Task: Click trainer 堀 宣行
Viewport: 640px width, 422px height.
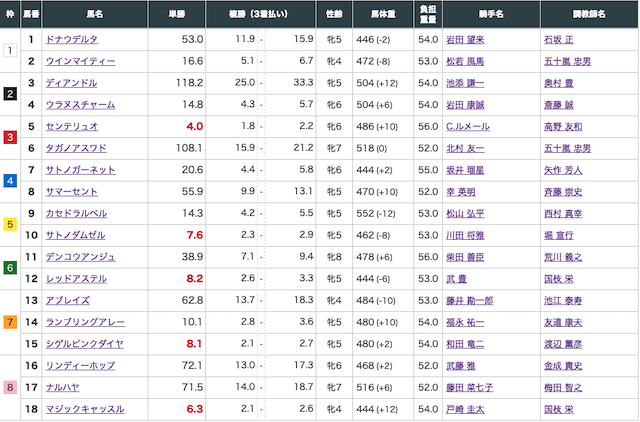Action: (558, 235)
